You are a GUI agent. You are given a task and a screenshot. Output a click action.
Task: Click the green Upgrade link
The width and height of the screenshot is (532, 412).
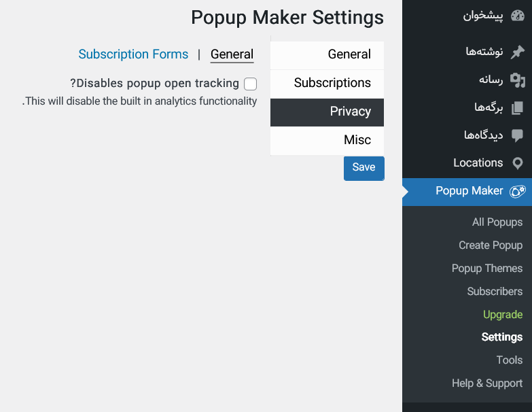[503, 314]
